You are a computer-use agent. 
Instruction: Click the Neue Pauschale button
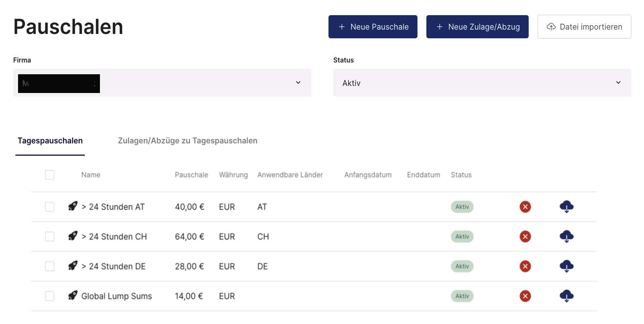[x=373, y=27]
